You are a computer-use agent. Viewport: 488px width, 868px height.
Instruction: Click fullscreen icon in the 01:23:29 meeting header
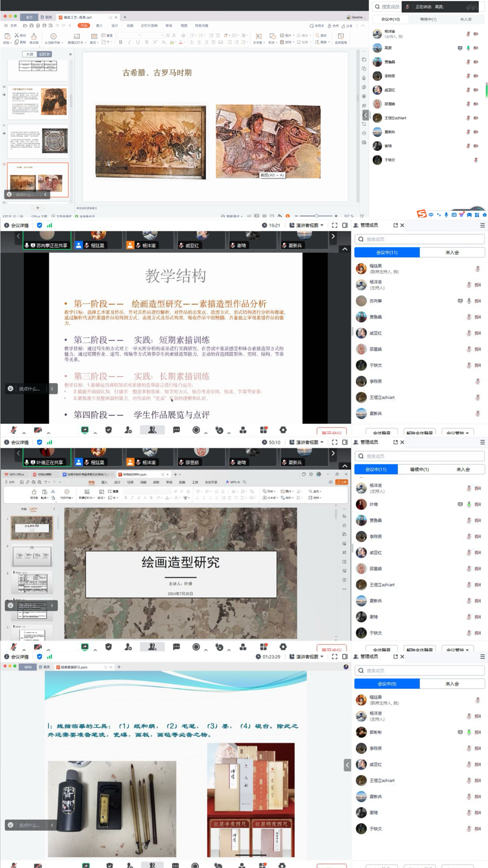coord(335,656)
